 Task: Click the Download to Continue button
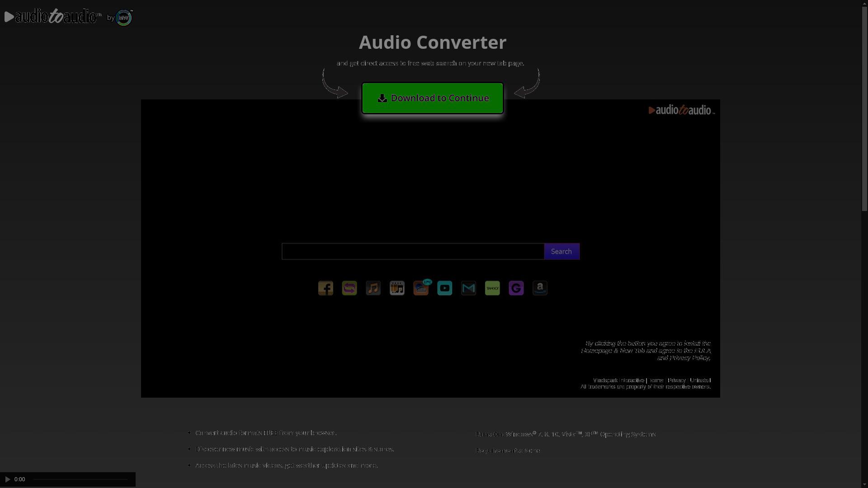click(x=433, y=98)
